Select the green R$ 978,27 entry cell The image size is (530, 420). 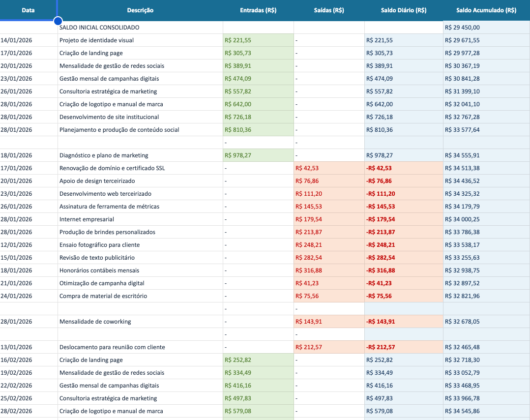(258, 155)
